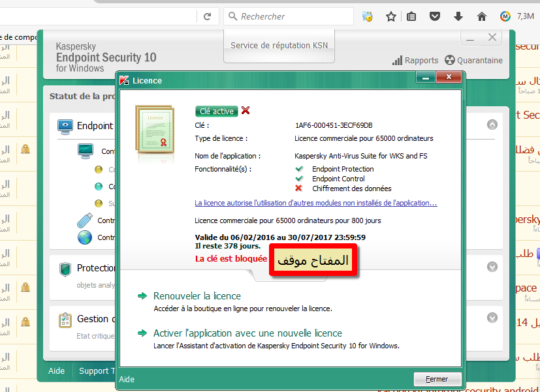The image size is (540, 392).
Task: Expand the Protection section chevron
Action: [492, 267]
